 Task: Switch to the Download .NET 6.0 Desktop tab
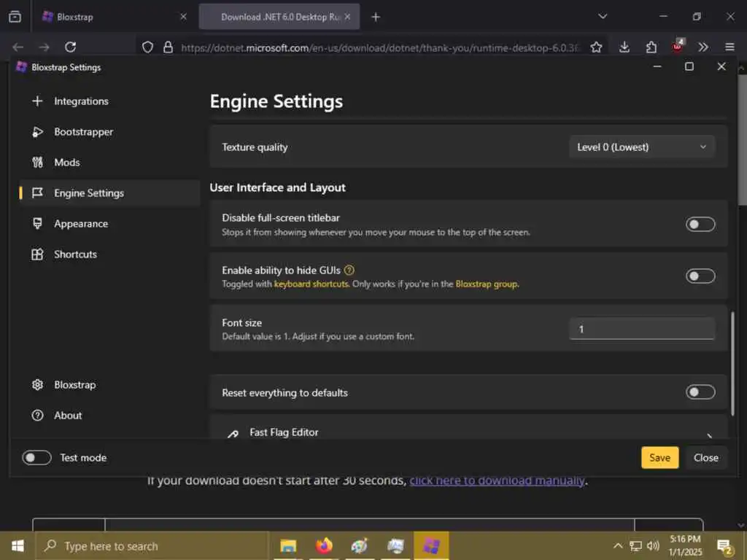point(279,17)
